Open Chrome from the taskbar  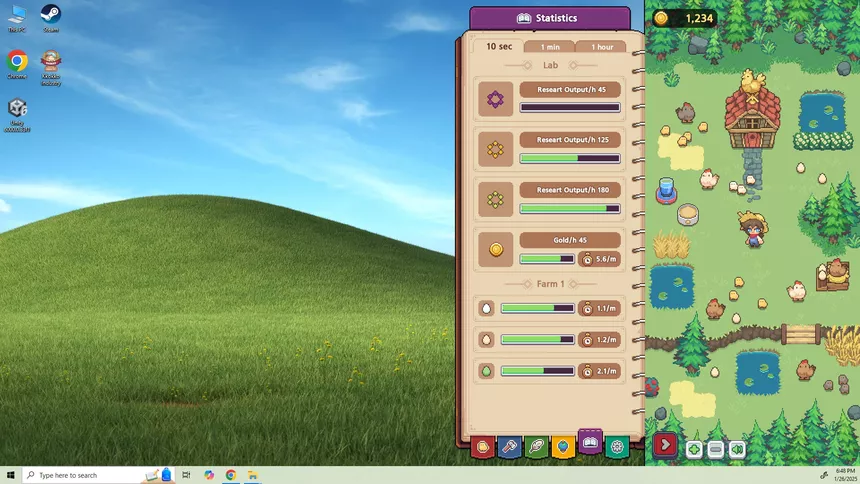(231, 475)
